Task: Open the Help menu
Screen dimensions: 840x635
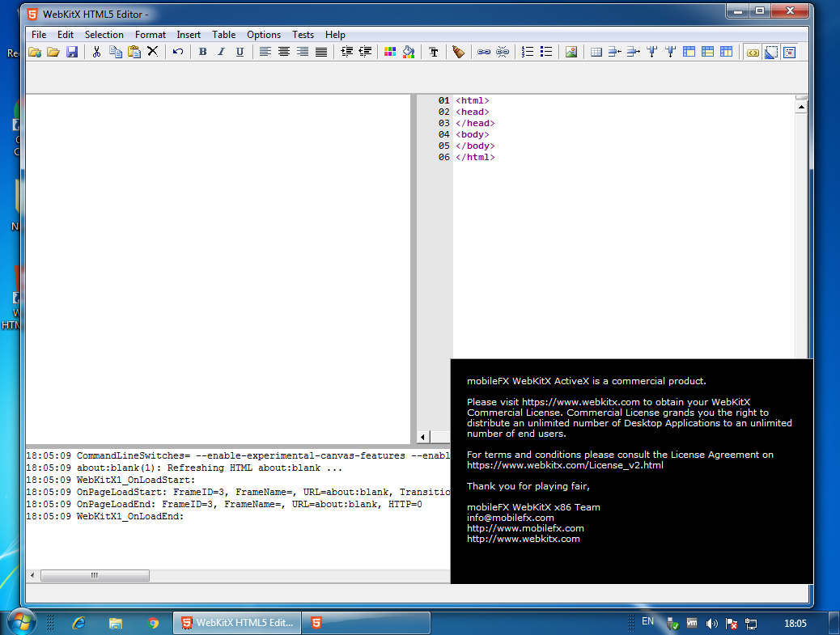Action: (335, 34)
